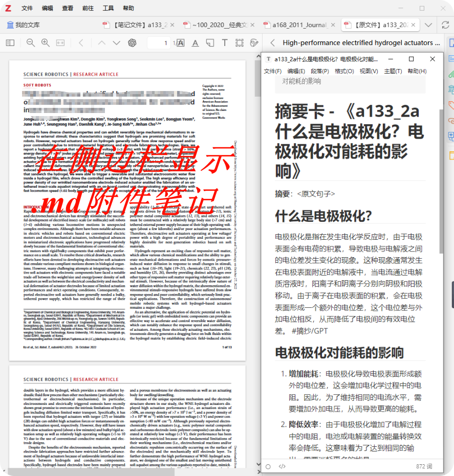Open the 前往 menu in Zotero
The height and width of the screenshot is (476, 454).
point(88,8)
